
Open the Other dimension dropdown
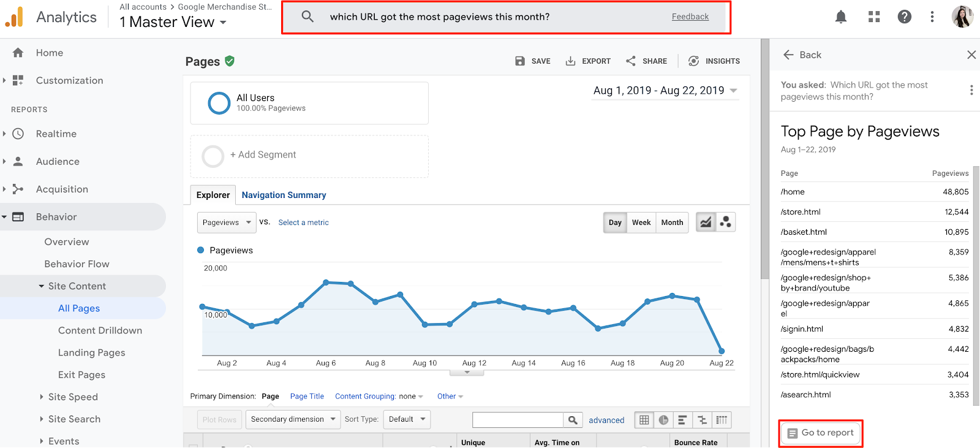pos(450,397)
